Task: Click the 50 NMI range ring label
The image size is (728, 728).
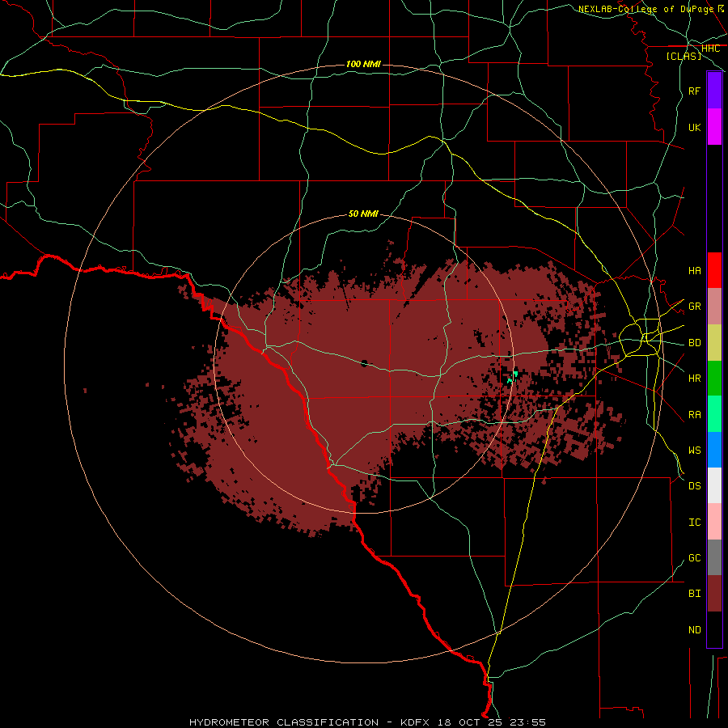Action: tap(363, 214)
